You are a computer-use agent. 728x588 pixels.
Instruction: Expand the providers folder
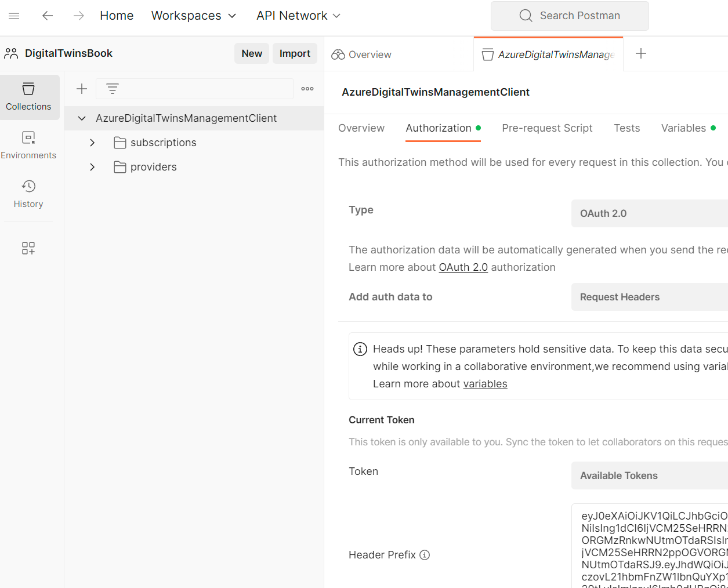coord(92,167)
